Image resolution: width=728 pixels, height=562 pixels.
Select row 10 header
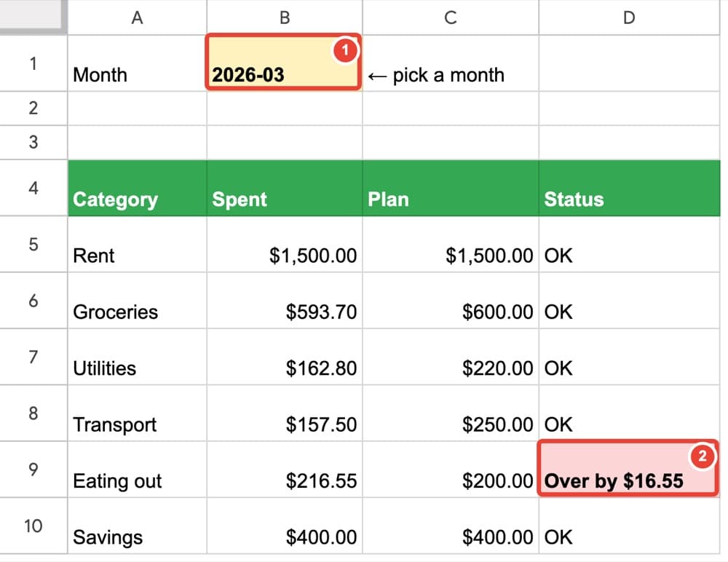(x=33, y=526)
